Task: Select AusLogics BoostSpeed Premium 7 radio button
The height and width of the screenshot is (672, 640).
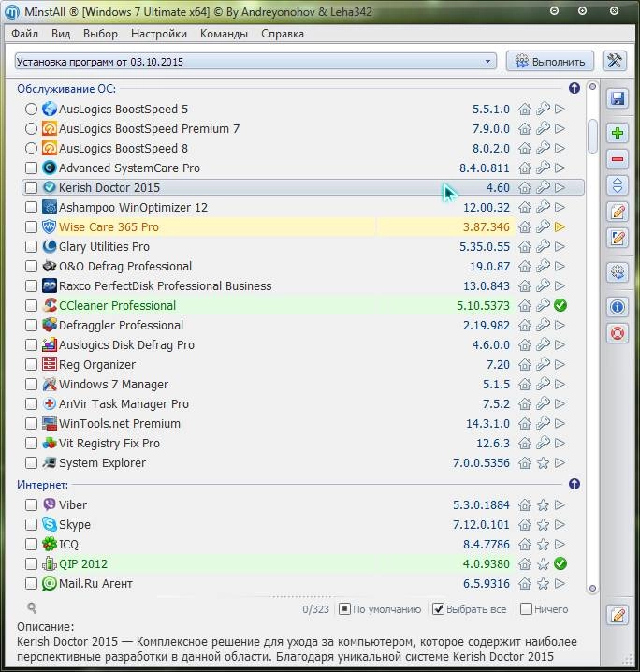Action: (x=31, y=128)
